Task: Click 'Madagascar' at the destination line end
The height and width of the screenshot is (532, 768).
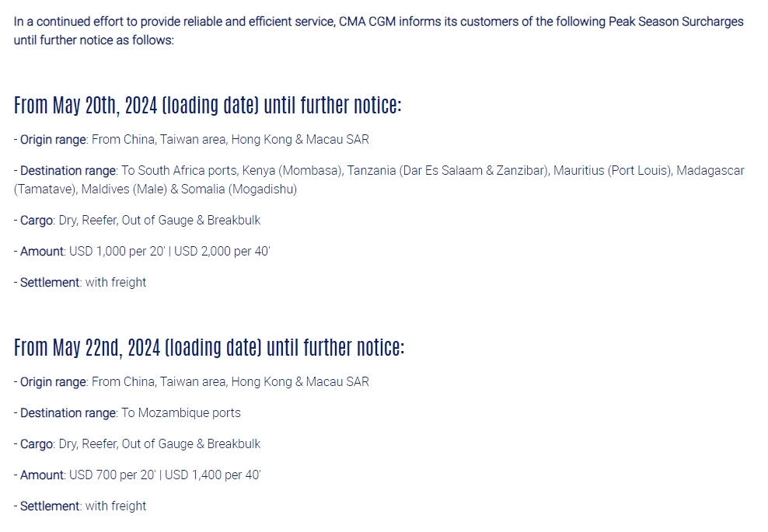Action: pos(710,171)
